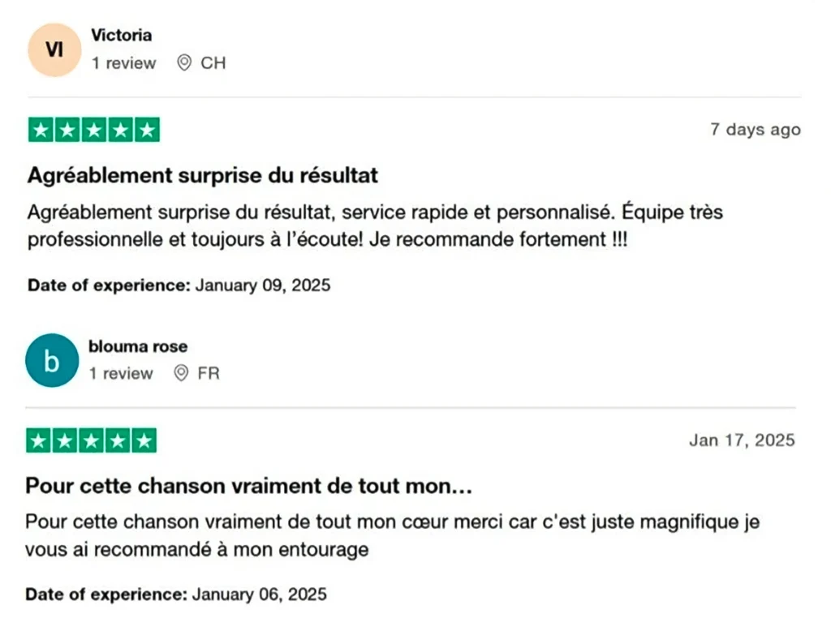This screenshot has width=831, height=644.
Task: Click "1 review" under Victoria
Action: pos(123,63)
